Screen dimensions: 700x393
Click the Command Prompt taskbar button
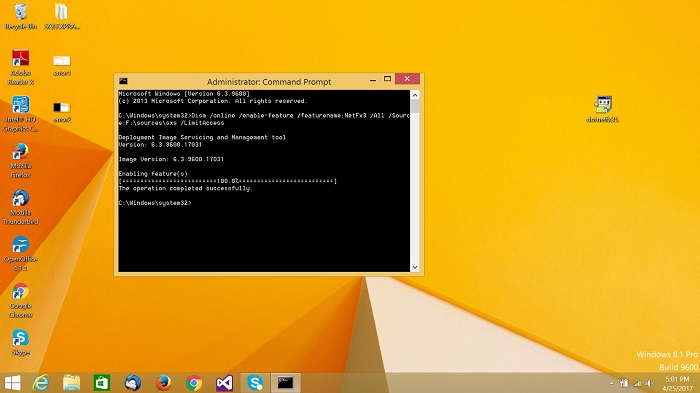(286, 383)
